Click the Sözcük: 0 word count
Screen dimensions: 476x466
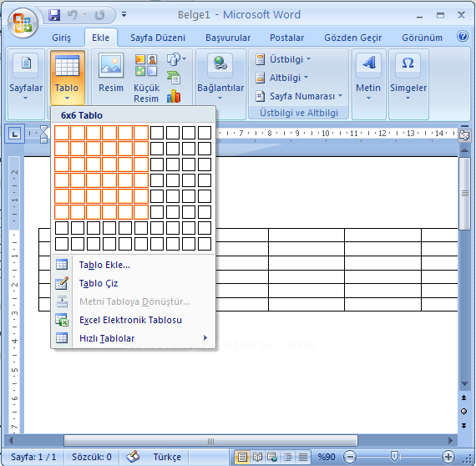[91, 457]
